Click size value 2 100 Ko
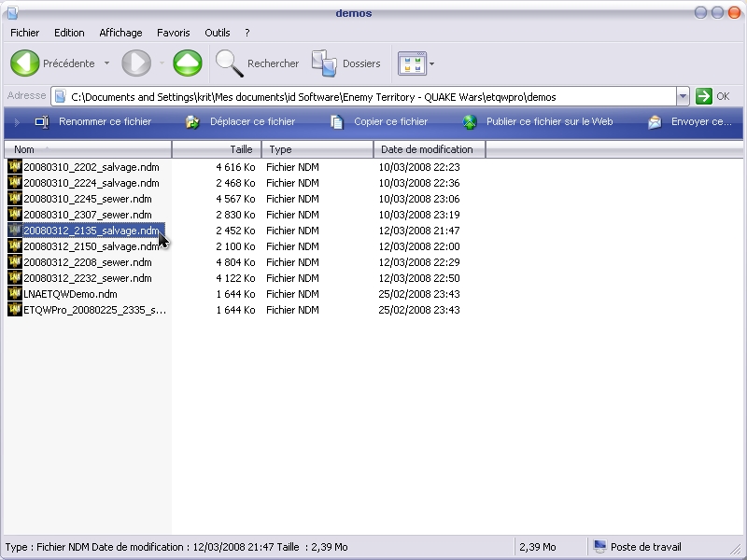The image size is (747, 560). pyautogui.click(x=235, y=246)
